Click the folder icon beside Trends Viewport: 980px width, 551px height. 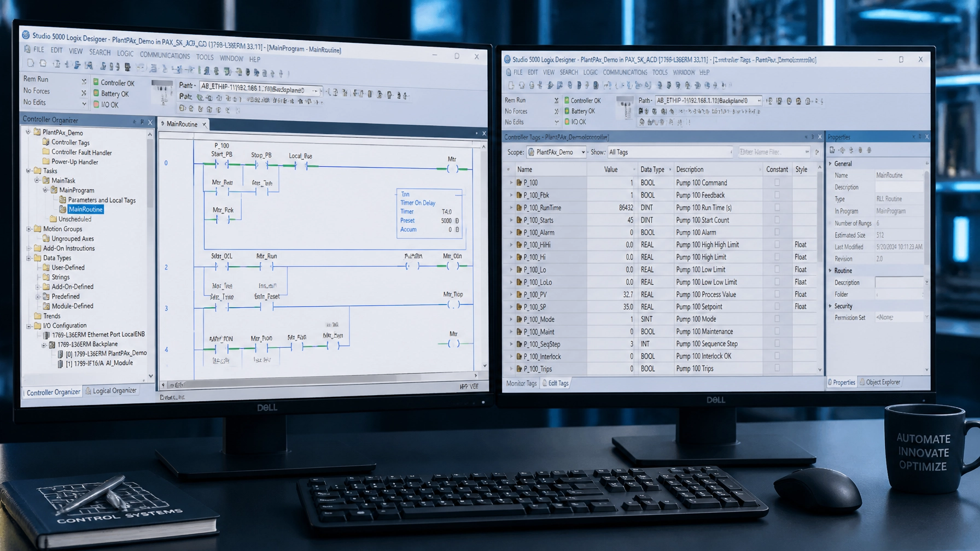(38, 316)
